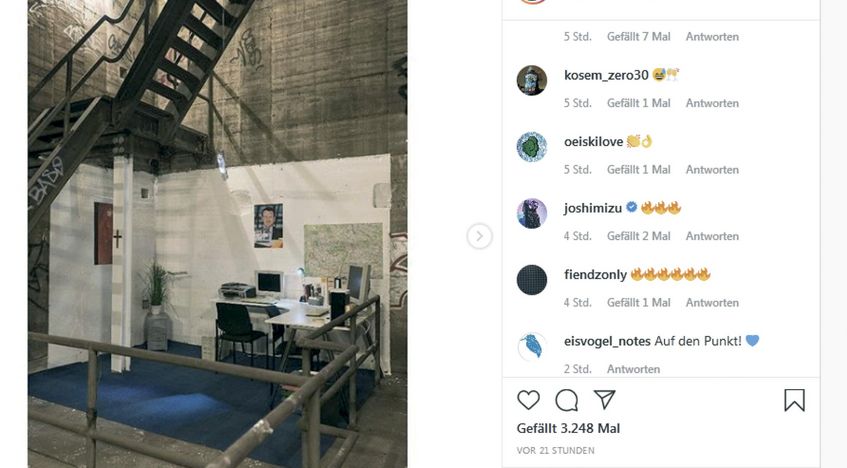The height and width of the screenshot is (468, 847).
Task: Open the eisvogel_notes username link
Action: (607, 341)
